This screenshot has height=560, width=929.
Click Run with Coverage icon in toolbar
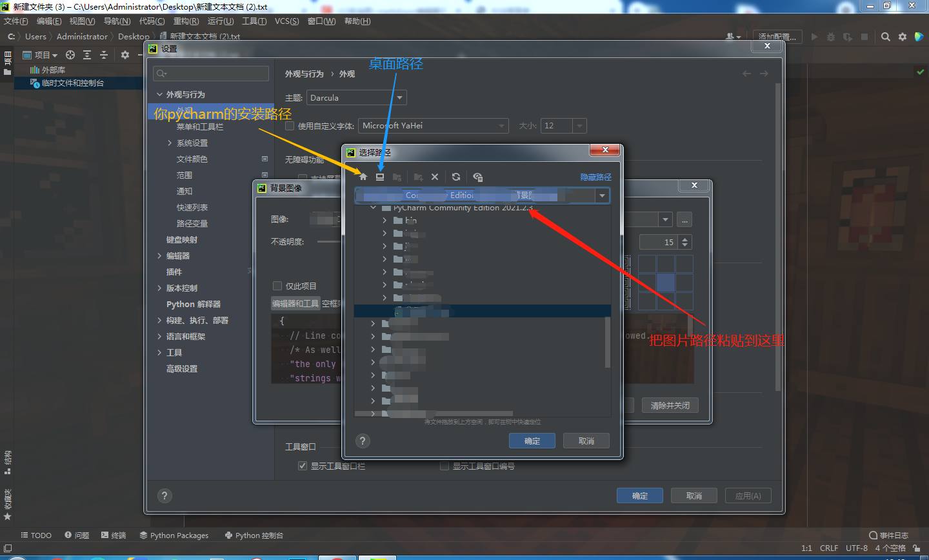(848, 37)
